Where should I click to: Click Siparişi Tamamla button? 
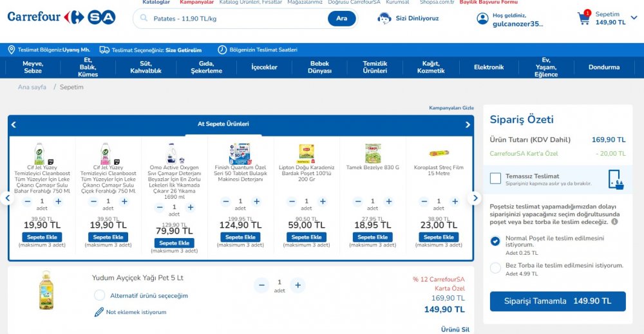click(558, 301)
